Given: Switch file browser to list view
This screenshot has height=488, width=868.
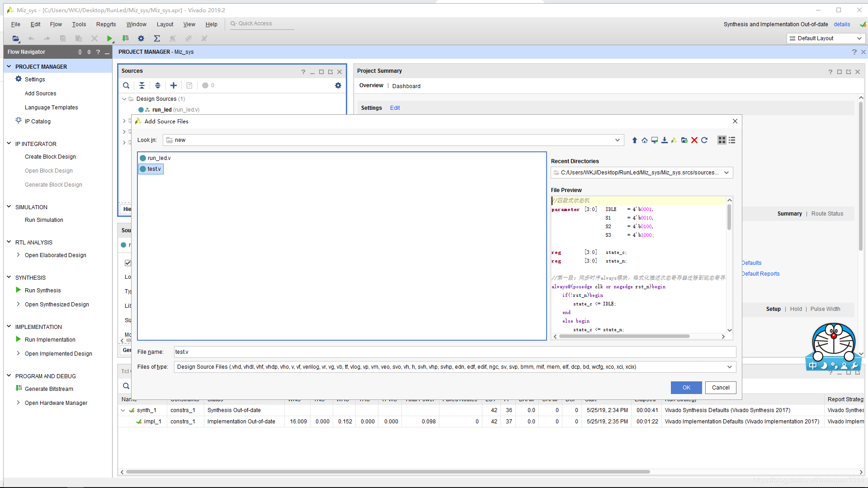Looking at the screenshot, I should click(x=732, y=140).
